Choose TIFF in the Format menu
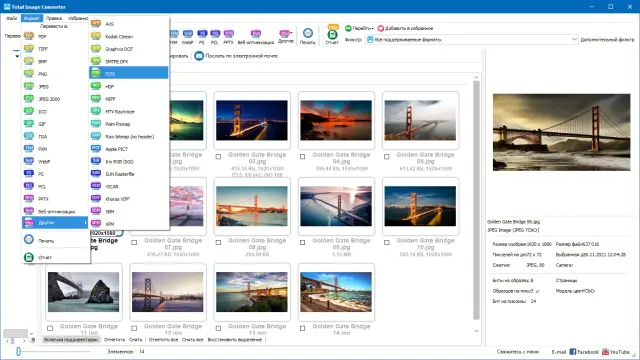This screenshot has height=360, width=640. [55, 49]
